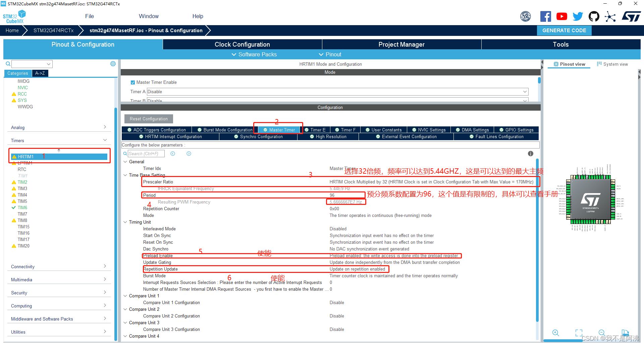Collapse the Compare Unit 1 group

coord(125,296)
